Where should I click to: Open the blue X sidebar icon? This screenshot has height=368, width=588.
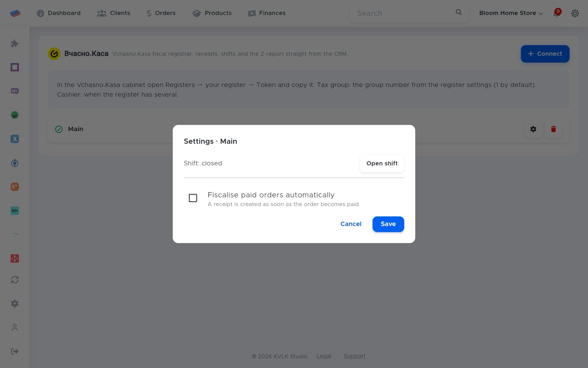pos(15,139)
